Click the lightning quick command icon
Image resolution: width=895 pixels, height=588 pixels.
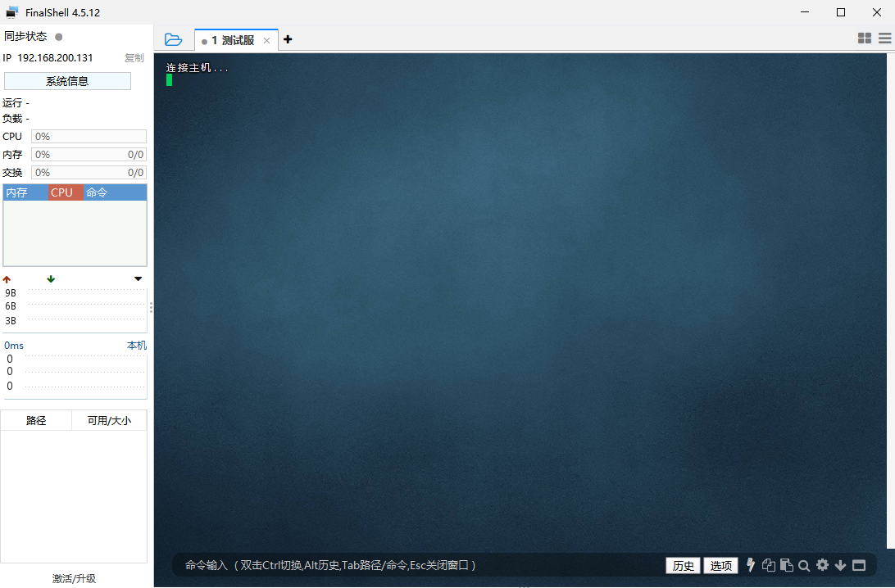(751, 565)
